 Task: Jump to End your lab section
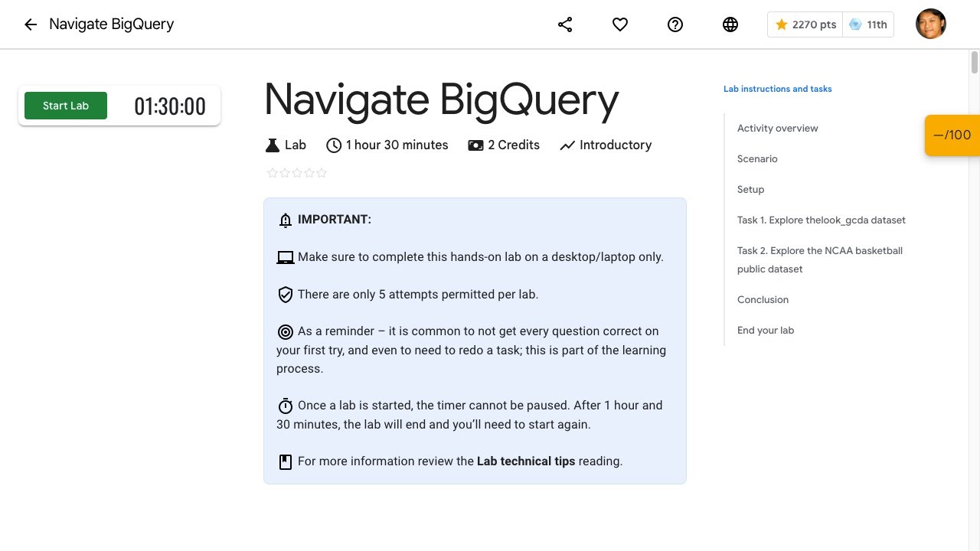[x=766, y=330]
